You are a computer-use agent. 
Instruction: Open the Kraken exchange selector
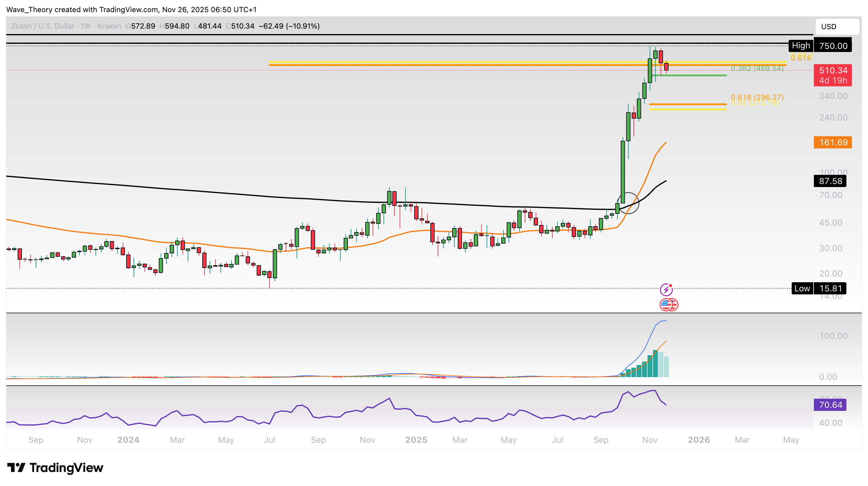109,26
